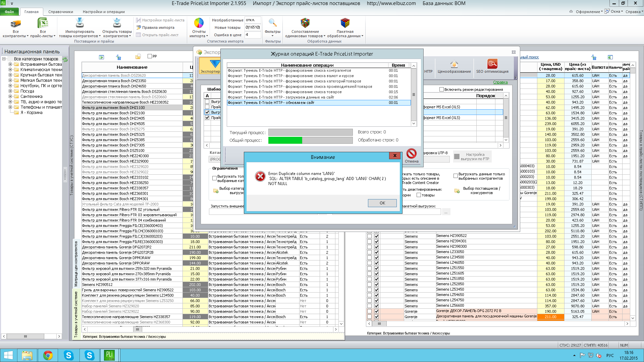This screenshot has height=362, width=644.
Task: Open 'Сопоставление одинаковых товаров' cube icon
Action: coord(305,23)
